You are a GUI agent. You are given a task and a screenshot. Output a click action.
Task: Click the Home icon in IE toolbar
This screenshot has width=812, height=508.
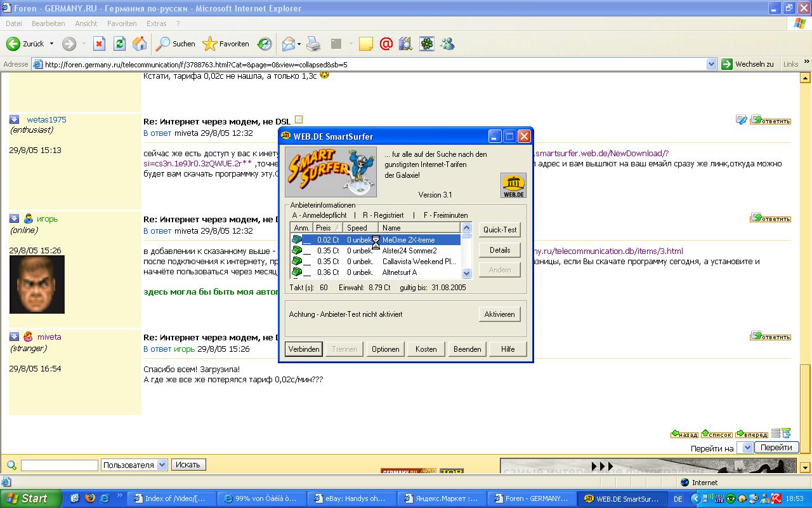tap(140, 44)
